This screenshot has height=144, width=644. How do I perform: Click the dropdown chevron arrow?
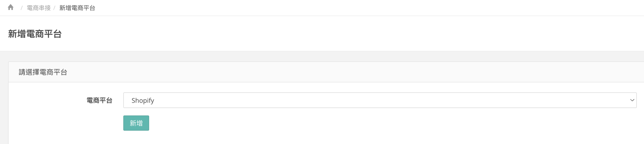632,100
